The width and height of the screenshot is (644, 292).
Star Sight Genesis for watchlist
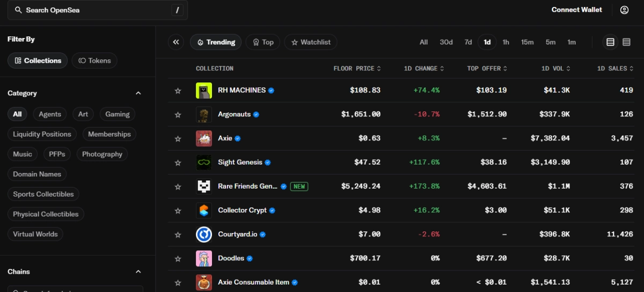coord(178,162)
